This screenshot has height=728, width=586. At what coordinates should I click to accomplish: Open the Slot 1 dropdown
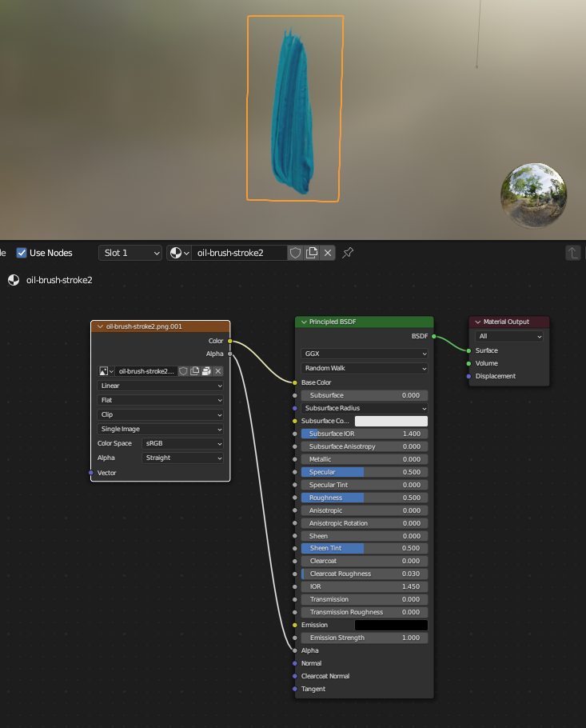[131, 253]
